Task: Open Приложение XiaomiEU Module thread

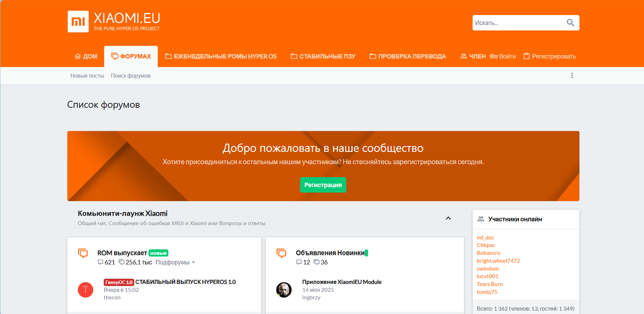Action: pyautogui.click(x=342, y=282)
